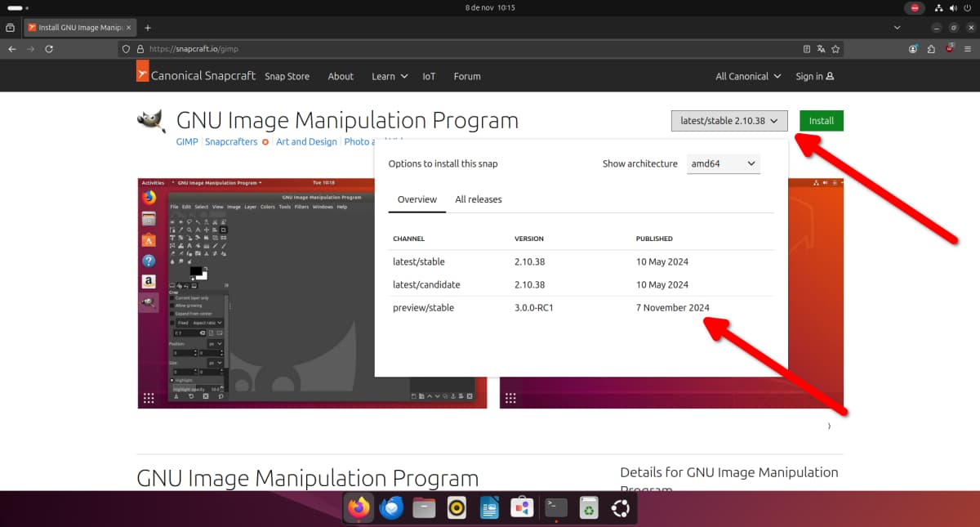Click the 7 November 2024 date
The height and width of the screenshot is (527, 980).
tap(673, 308)
